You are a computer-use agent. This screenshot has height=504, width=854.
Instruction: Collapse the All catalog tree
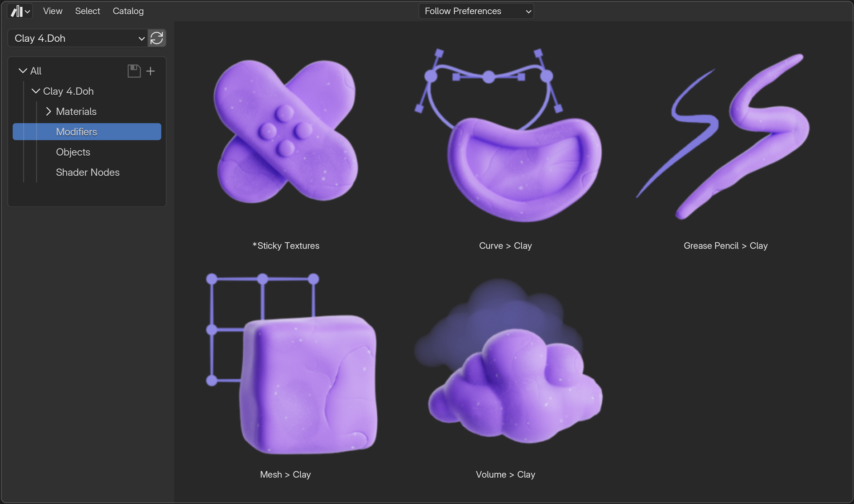(22, 70)
